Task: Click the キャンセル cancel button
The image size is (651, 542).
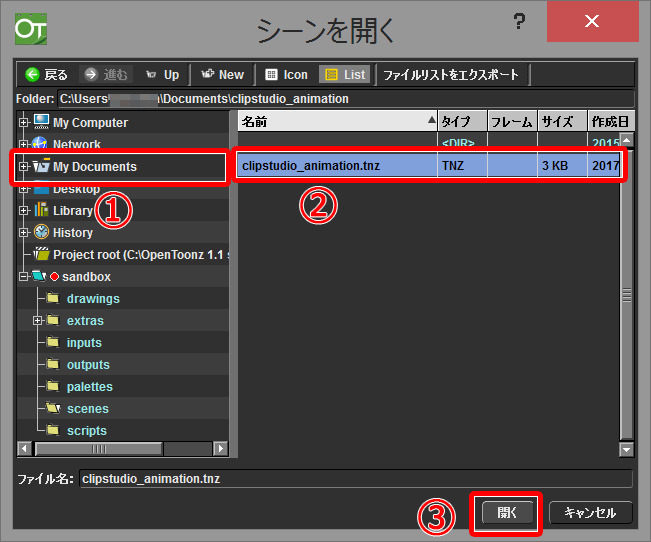Action: pos(590,513)
